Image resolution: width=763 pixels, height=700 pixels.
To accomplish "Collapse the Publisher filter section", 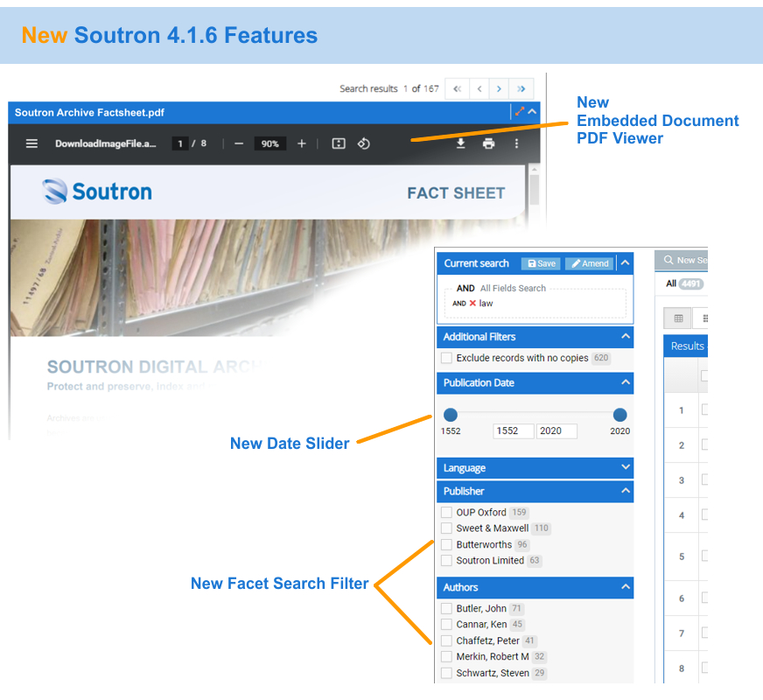I will pyautogui.click(x=626, y=491).
